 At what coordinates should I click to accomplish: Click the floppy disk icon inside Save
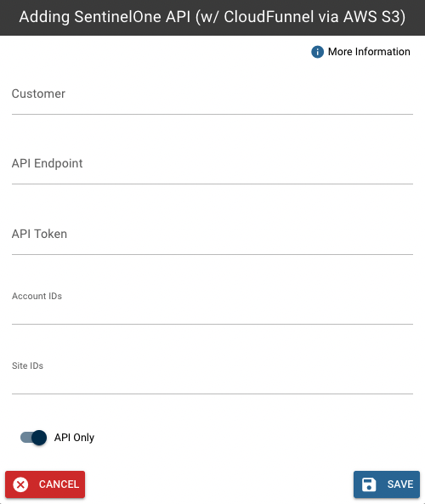pos(369,484)
